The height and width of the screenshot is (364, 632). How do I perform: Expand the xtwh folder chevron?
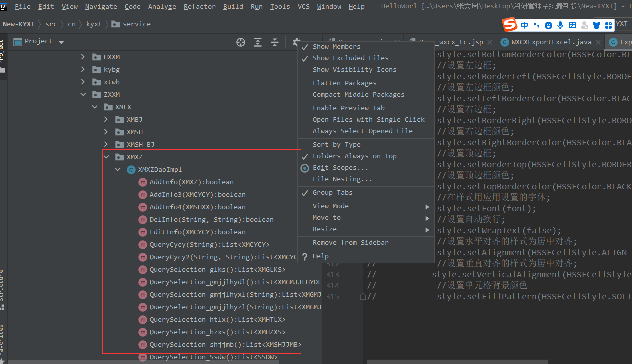point(83,82)
